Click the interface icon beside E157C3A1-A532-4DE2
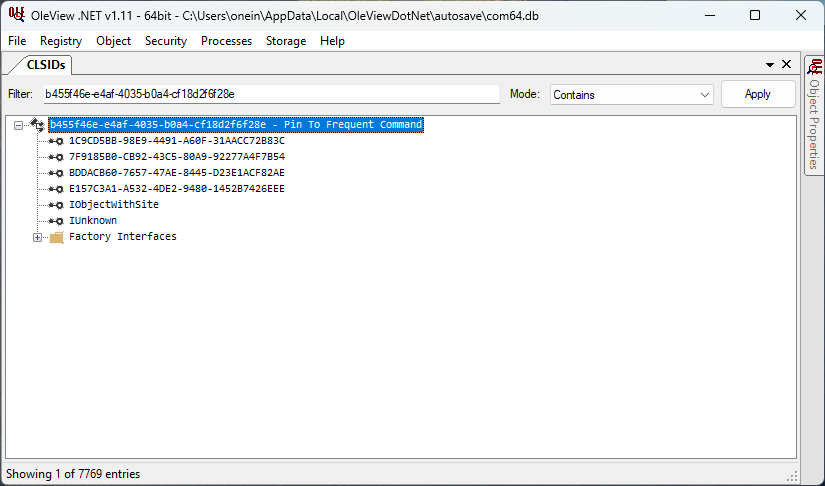This screenshot has width=825, height=486. (x=56, y=189)
